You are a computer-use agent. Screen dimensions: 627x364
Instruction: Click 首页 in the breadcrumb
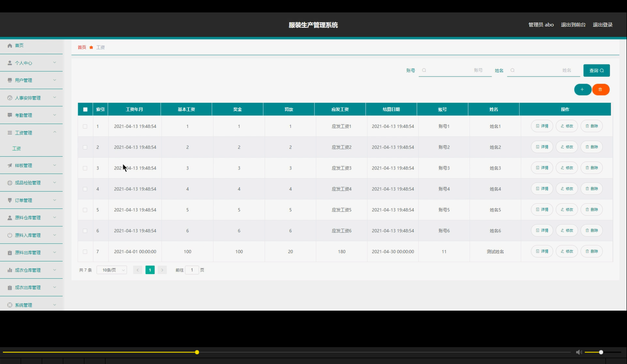click(x=82, y=48)
